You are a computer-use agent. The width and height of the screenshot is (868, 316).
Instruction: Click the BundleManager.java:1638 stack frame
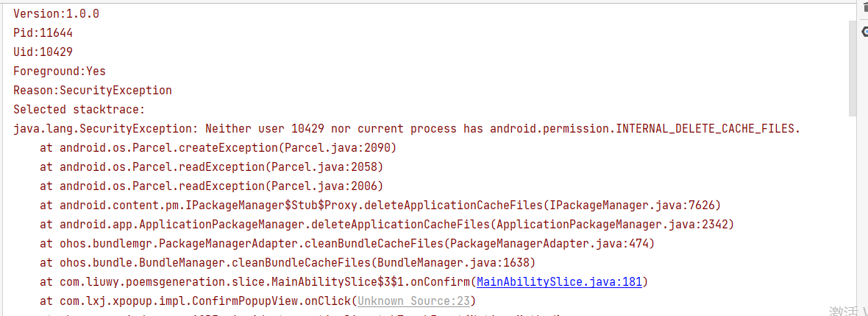click(288, 262)
